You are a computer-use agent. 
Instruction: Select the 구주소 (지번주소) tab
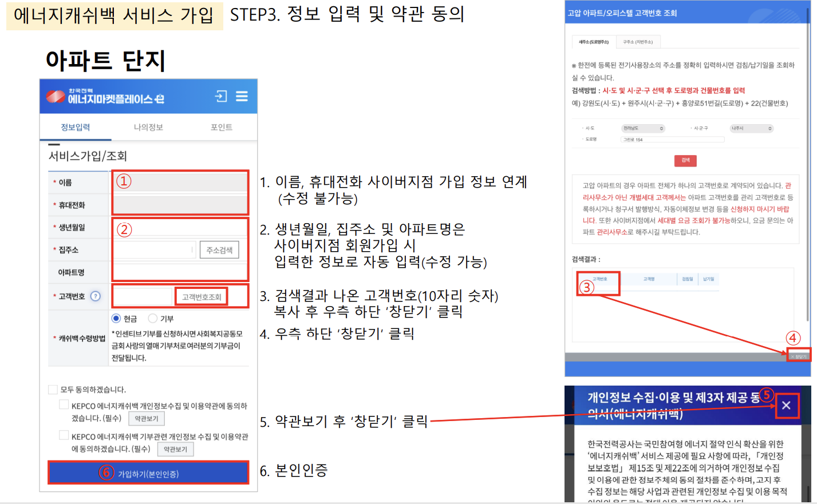tap(638, 42)
